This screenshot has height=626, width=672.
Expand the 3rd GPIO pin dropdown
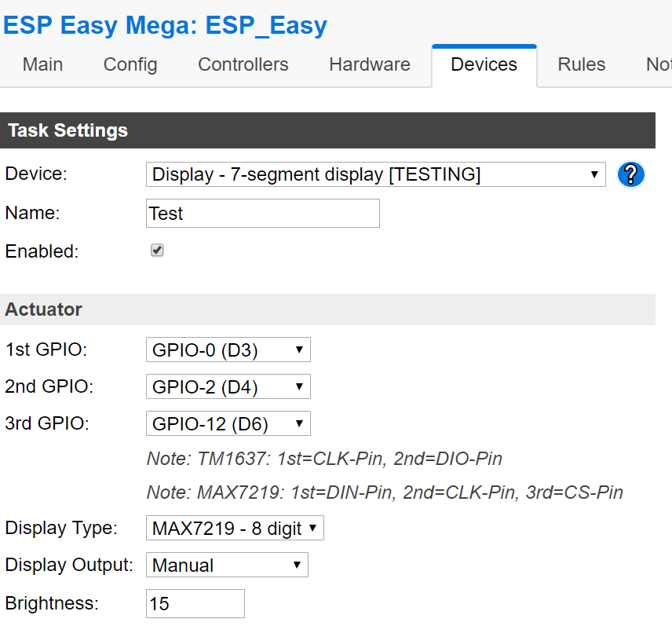pyautogui.click(x=228, y=423)
